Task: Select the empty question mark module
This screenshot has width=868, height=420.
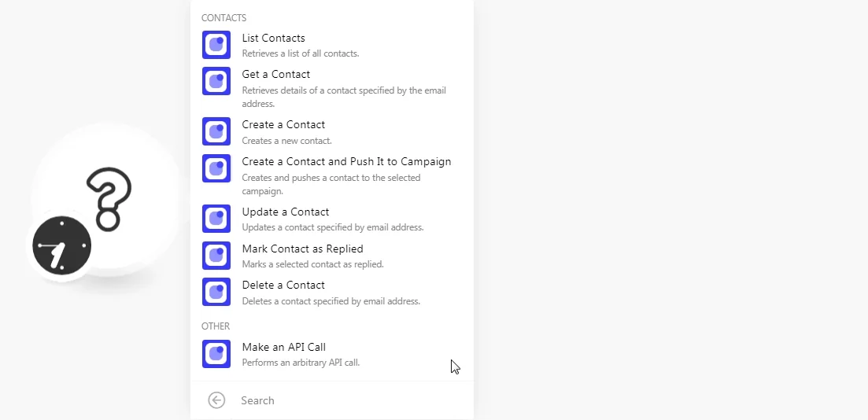Action: pyautogui.click(x=108, y=199)
